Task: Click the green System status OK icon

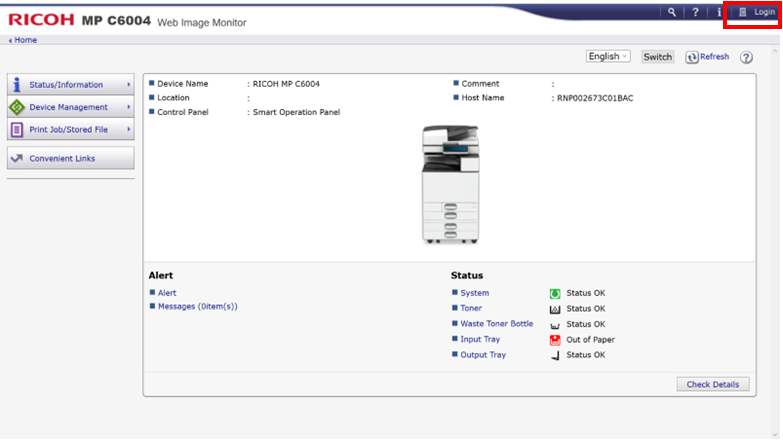Action: click(x=555, y=294)
